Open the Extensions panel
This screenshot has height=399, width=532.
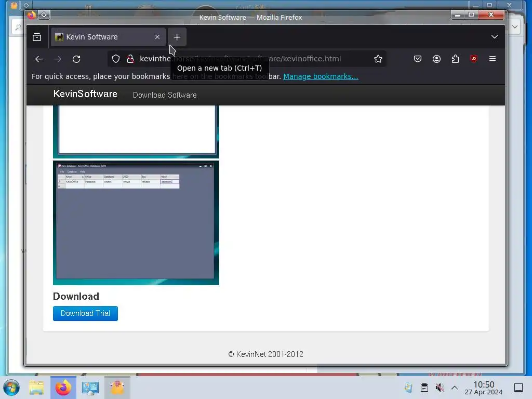point(455,59)
